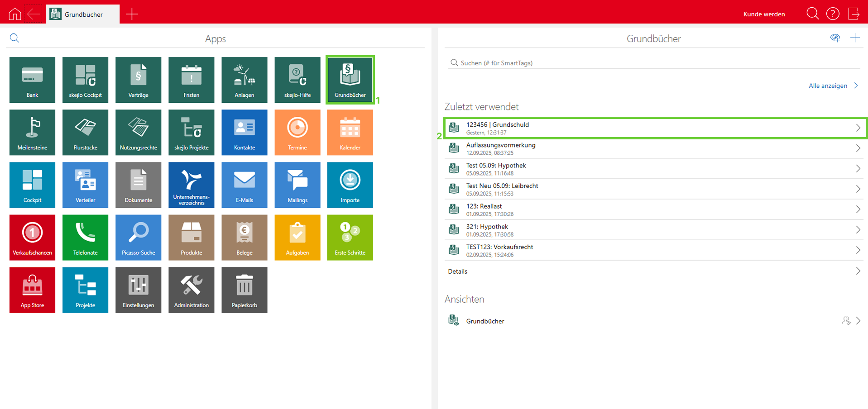Open the Administration tools tile

tap(191, 290)
